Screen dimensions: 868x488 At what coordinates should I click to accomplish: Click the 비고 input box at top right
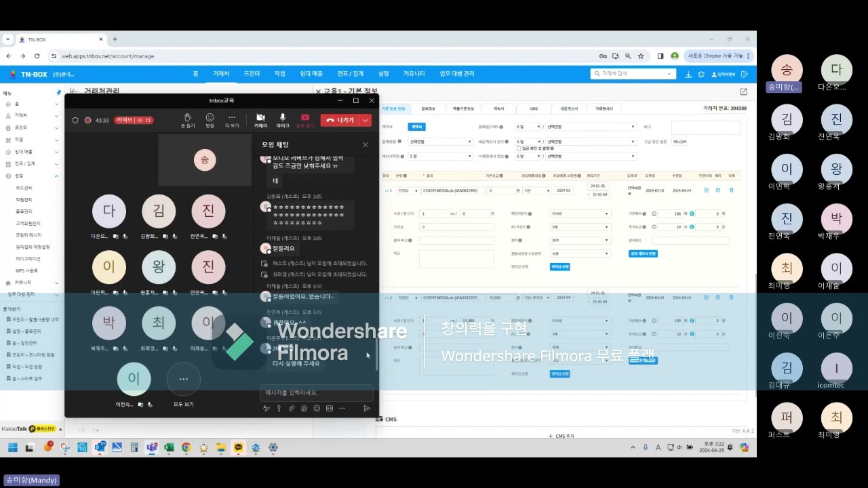(x=706, y=127)
